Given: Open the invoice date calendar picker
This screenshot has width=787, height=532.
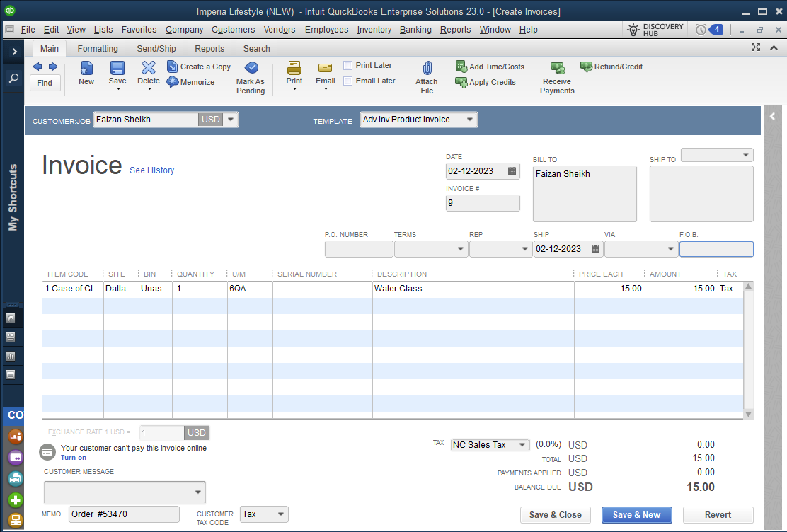Looking at the screenshot, I should 512,171.
